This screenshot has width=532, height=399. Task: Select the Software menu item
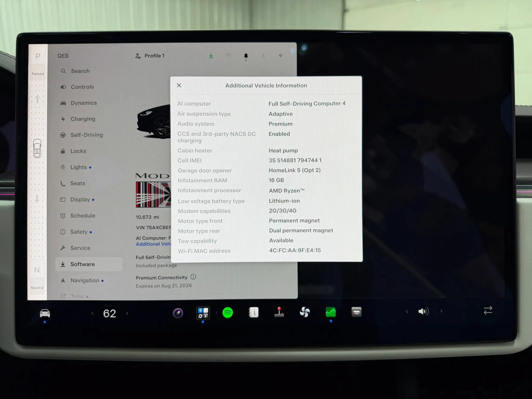pyautogui.click(x=89, y=264)
